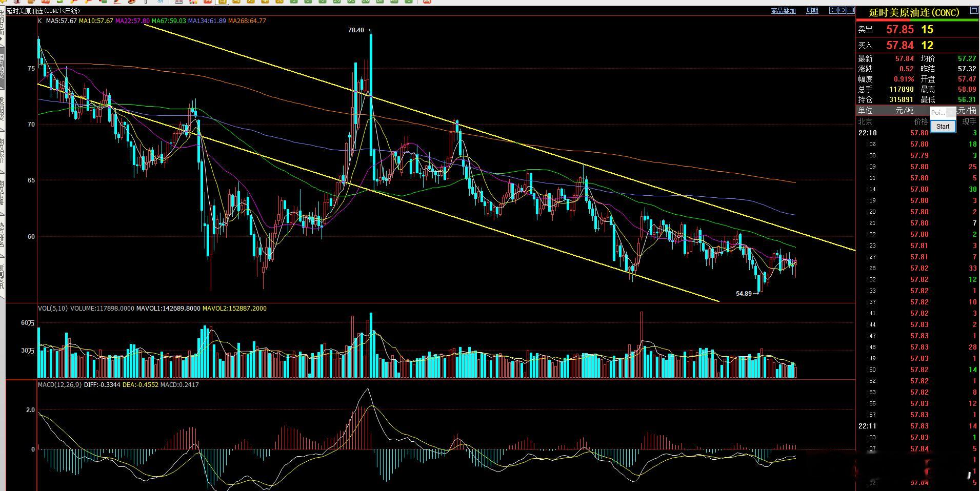The image size is (980, 491).
Task: Click the 买入 bid price 57.84
Action: 900,46
